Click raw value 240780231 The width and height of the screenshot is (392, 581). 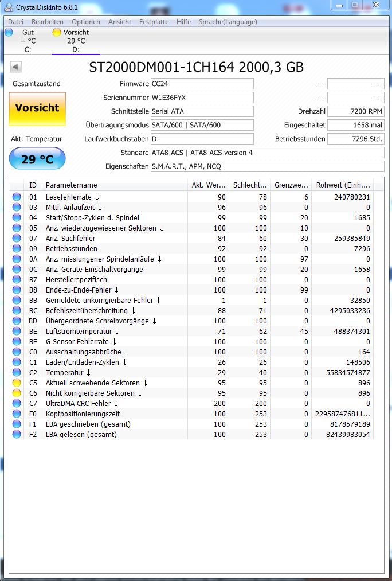tap(352, 197)
